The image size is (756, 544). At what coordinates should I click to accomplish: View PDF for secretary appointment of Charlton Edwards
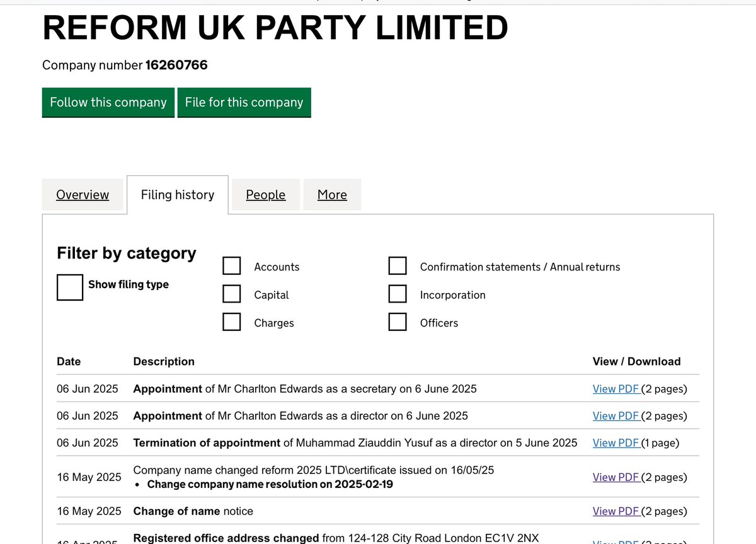pyautogui.click(x=616, y=389)
